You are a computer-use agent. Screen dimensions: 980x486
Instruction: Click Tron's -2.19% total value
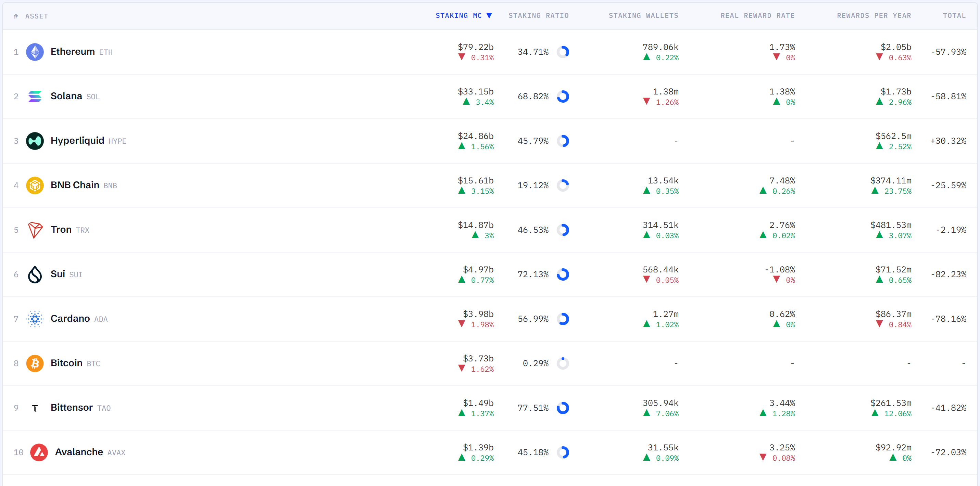[951, 230]
